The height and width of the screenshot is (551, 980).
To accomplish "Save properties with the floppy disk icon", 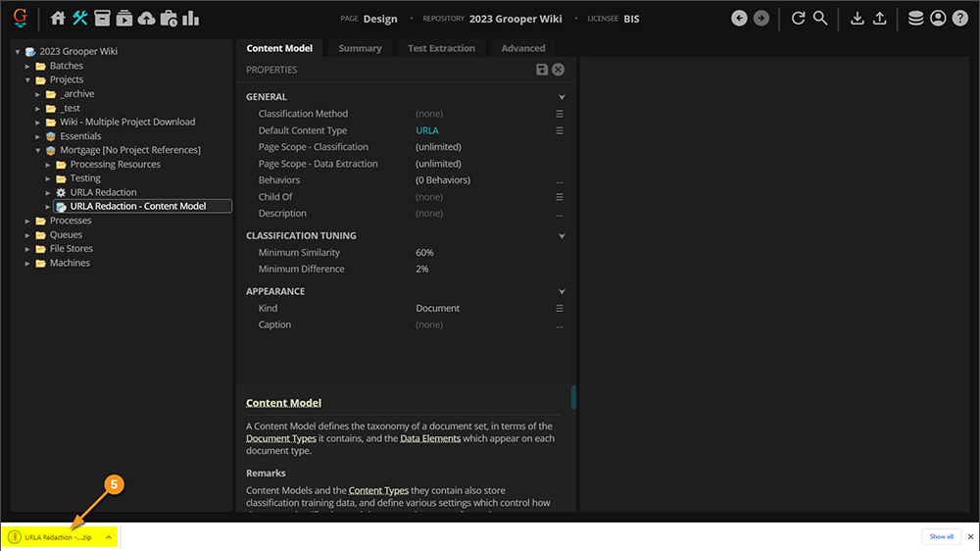I will click(x=542, y=70).
